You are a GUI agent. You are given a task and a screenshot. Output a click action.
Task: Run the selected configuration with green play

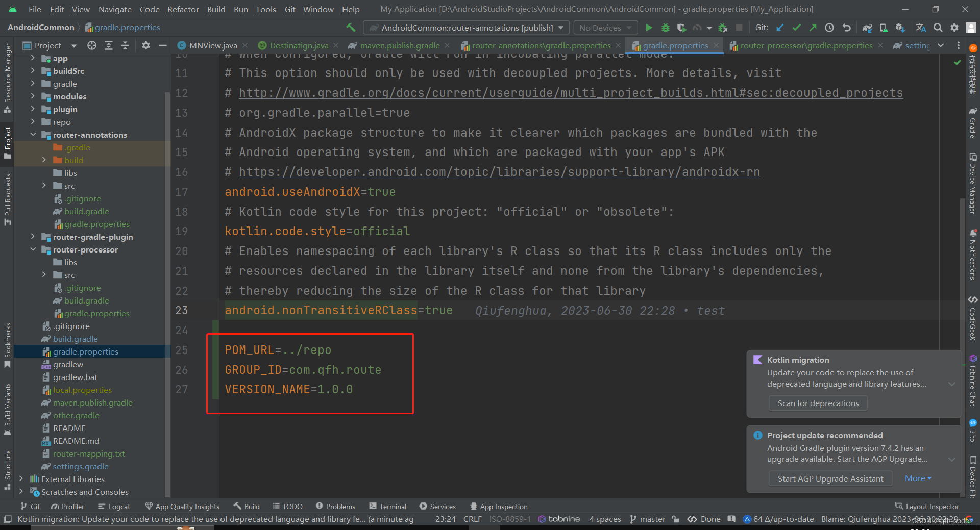tap(649, 28)
